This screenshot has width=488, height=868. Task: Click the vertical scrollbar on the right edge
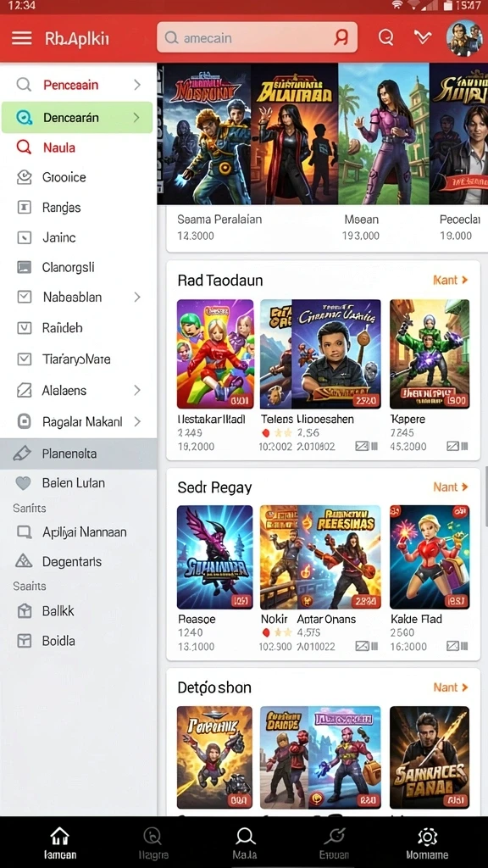pos(485,496)
